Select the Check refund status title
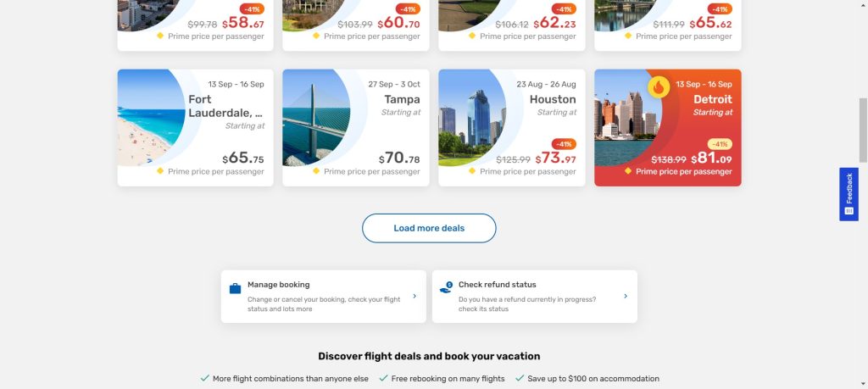Screen dimensions: 868x389 pos(497,285)
